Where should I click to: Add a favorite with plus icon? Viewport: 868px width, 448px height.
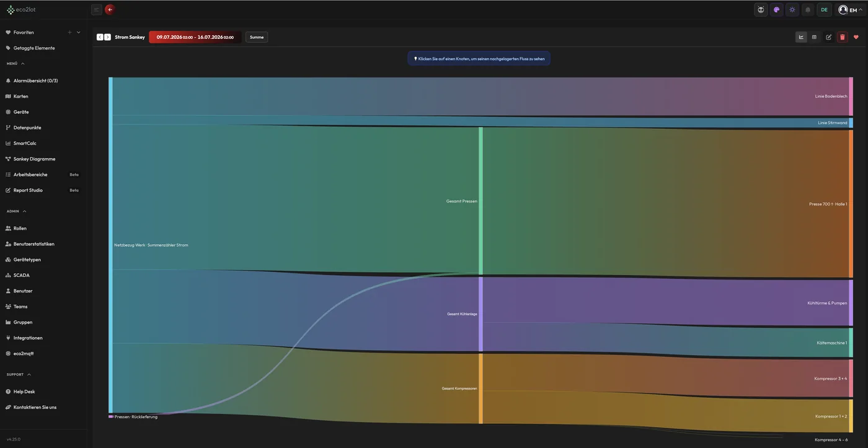[70, 32]
